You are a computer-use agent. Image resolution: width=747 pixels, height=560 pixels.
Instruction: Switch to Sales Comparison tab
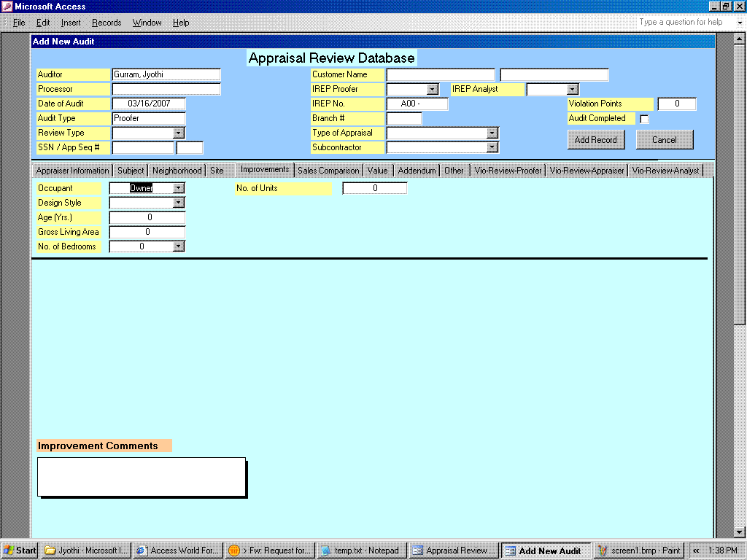point(328,171)
